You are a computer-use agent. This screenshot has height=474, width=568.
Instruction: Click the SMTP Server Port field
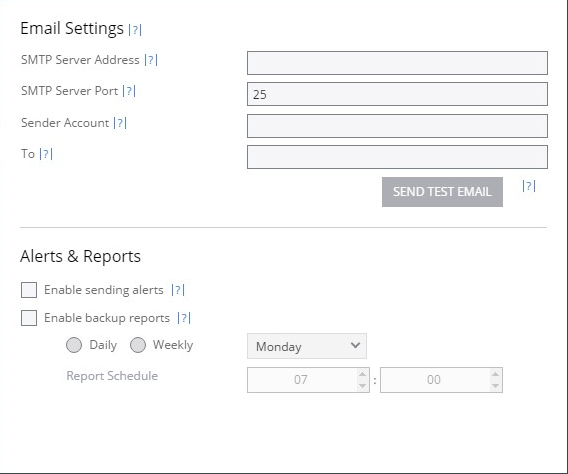(x=397, y=94)
